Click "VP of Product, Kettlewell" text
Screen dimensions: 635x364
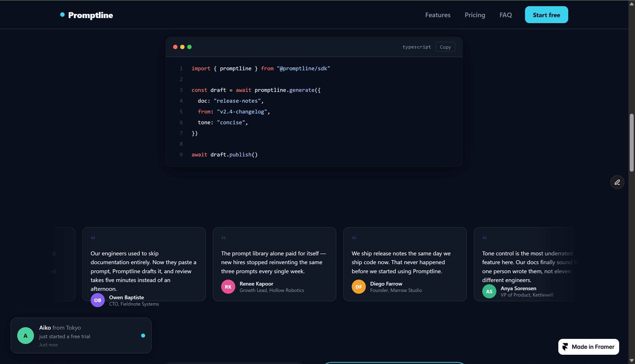[527, 295]
